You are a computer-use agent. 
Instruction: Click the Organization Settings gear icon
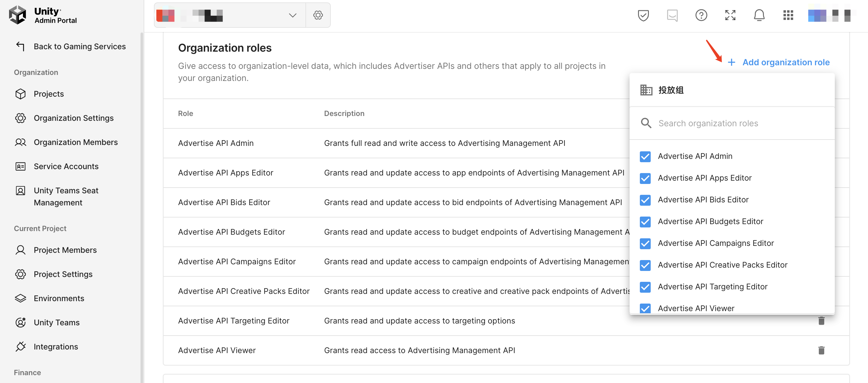[x=21, y=118]
